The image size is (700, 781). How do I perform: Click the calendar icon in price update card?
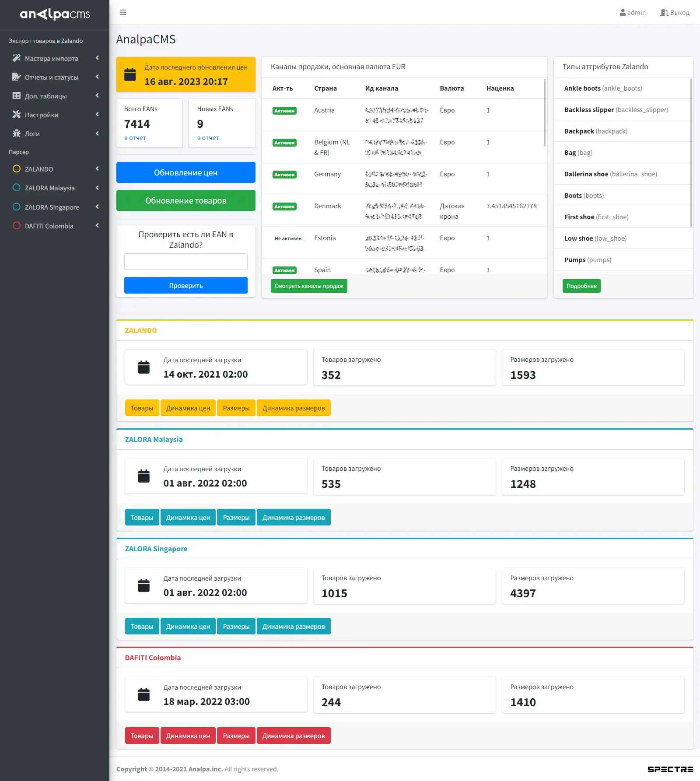click(x=130, y=74)
